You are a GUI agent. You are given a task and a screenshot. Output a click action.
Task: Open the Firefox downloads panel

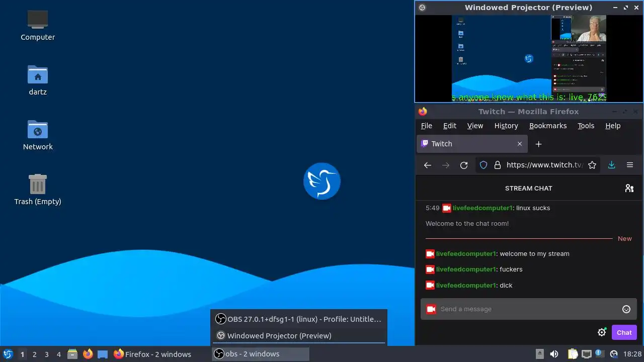[x=612, y=165]
